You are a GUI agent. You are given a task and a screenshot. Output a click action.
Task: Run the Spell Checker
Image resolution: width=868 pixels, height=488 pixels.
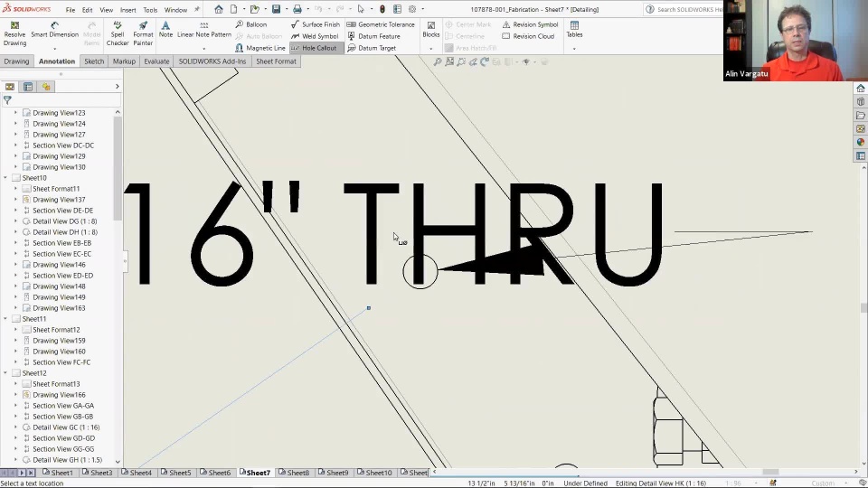[x=118, y=33]
